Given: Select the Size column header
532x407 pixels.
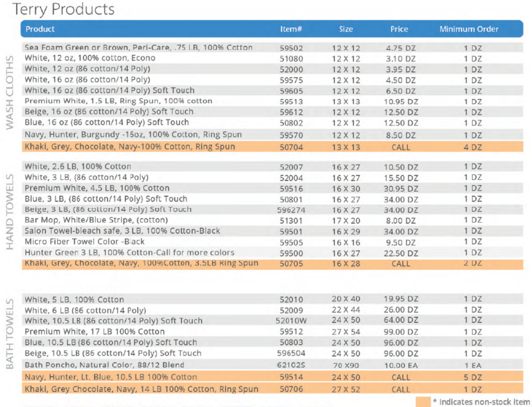Looking at the screenshot, I should (x=346, y=29).
